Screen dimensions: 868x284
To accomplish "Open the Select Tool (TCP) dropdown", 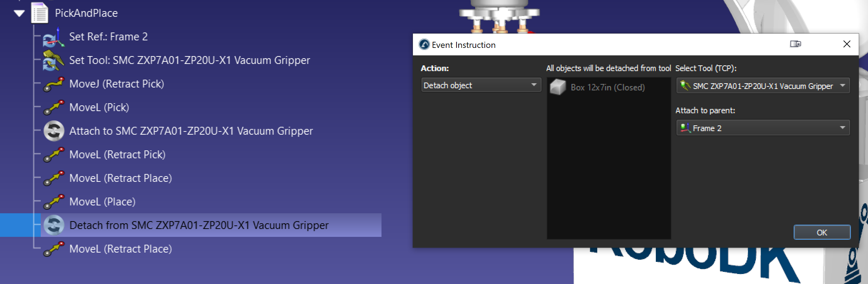I will pos(763,86).
